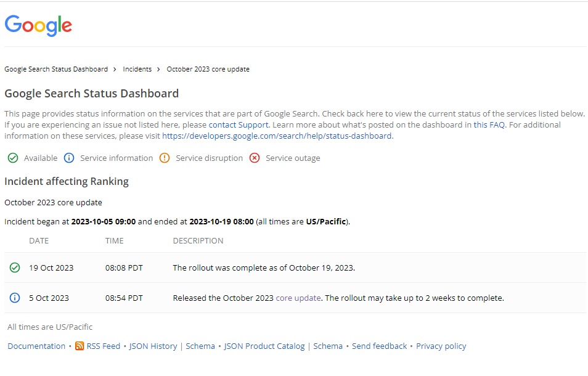Click the DESCRIPTION column header
This screenshot has width=588, height=376.
198,240
